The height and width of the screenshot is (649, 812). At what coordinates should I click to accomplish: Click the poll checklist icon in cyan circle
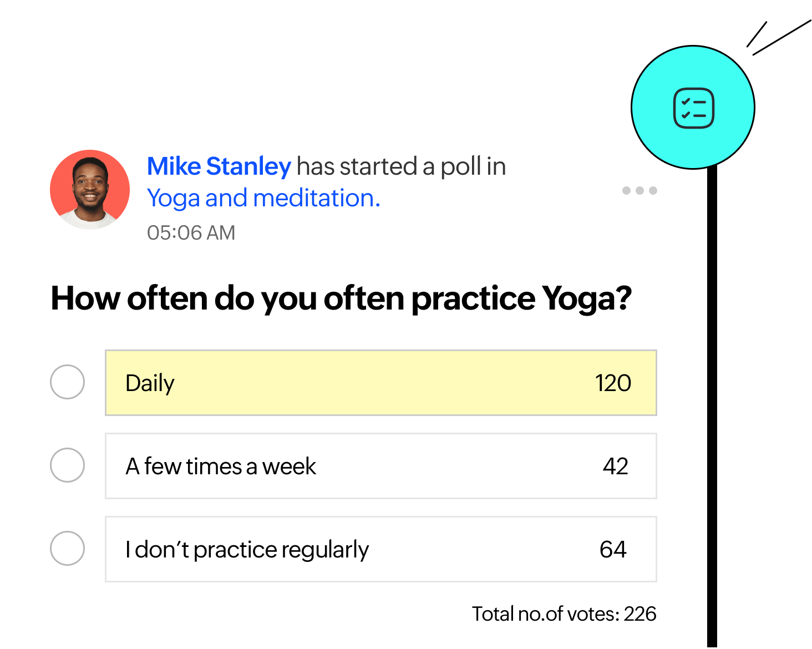click(693, 108)
